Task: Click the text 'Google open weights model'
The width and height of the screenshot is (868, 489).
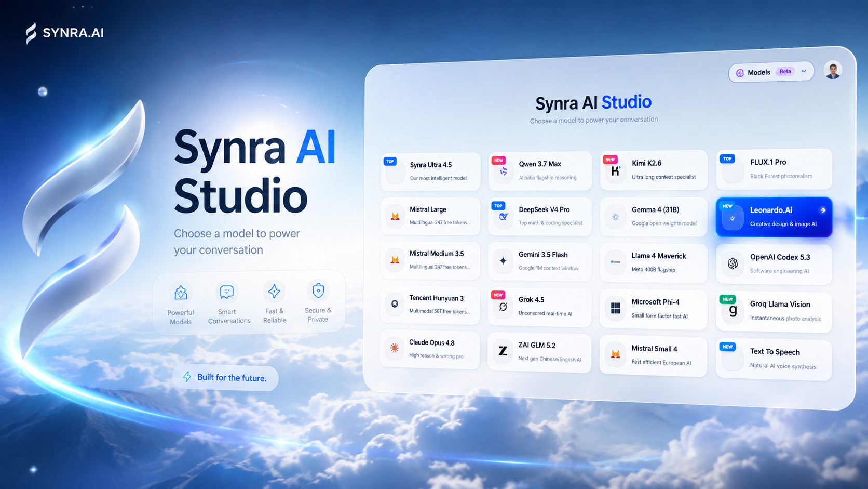Action: tap(664, 223)
